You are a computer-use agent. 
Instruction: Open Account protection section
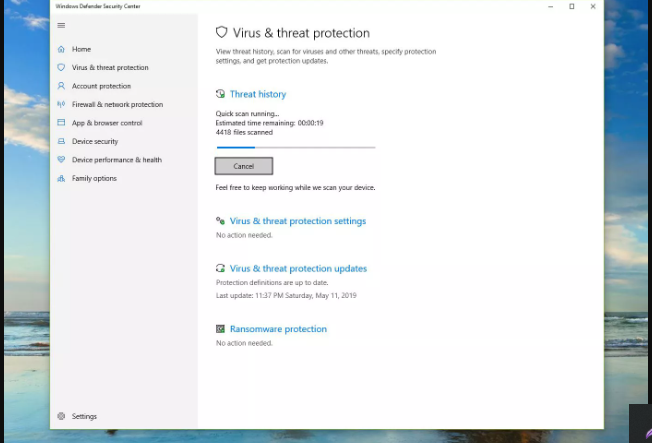pos(101,86)
